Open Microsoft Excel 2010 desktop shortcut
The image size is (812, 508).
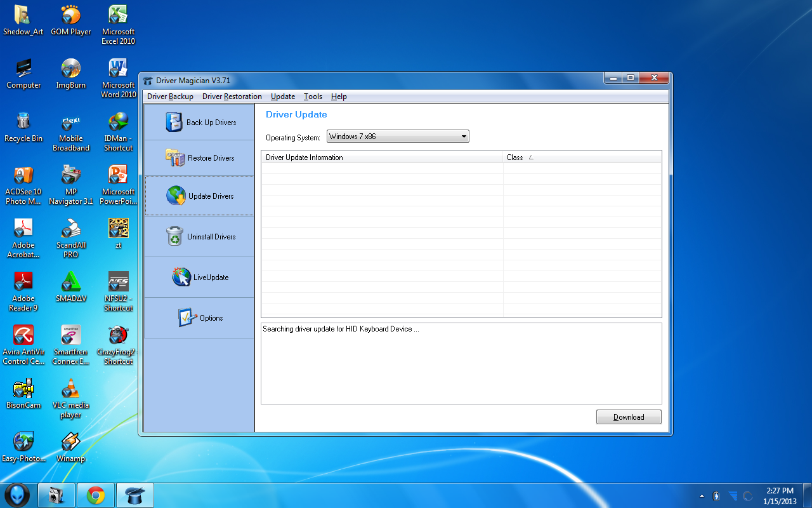(118, 16)
